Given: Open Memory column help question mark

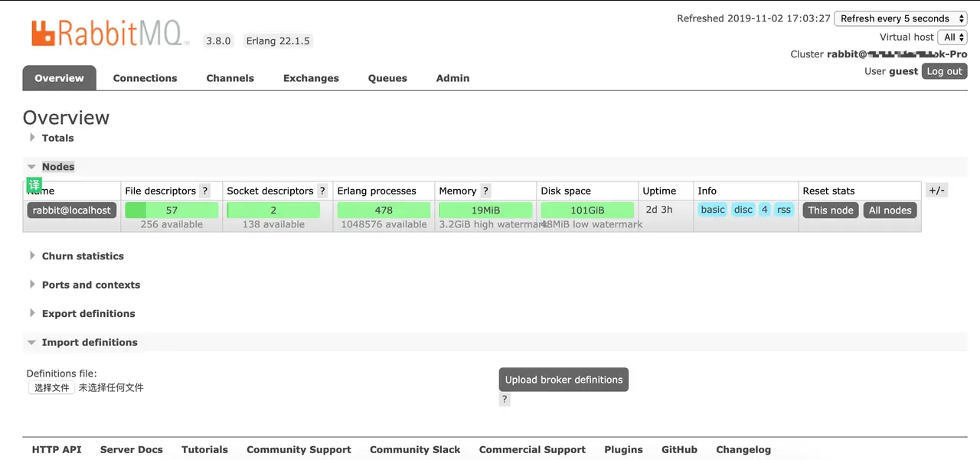Looking at the screenshot, I should 485,191.
